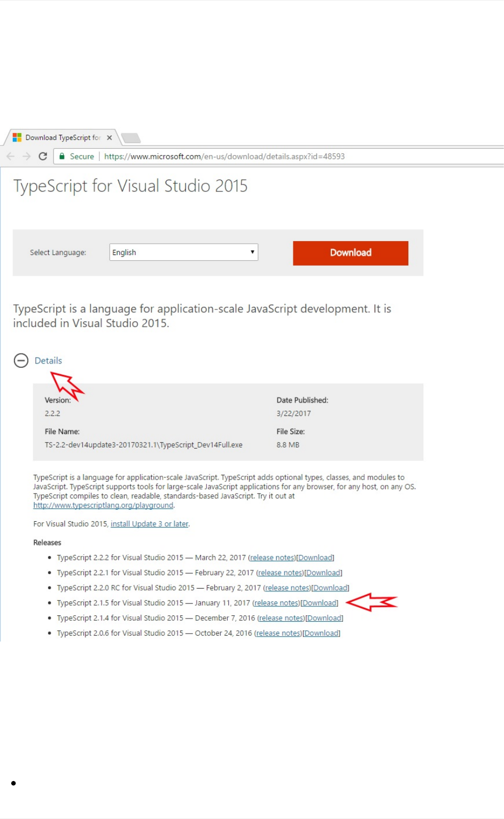The height and width of the screenshot is (819, 504).
Task: Click the browser forward arrow
Action: (x=27, y=156)
